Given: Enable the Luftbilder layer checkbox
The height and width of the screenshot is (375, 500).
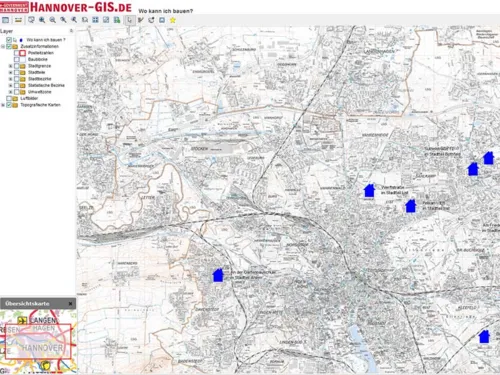Looking at the screenshot, I should pos(9,98).
